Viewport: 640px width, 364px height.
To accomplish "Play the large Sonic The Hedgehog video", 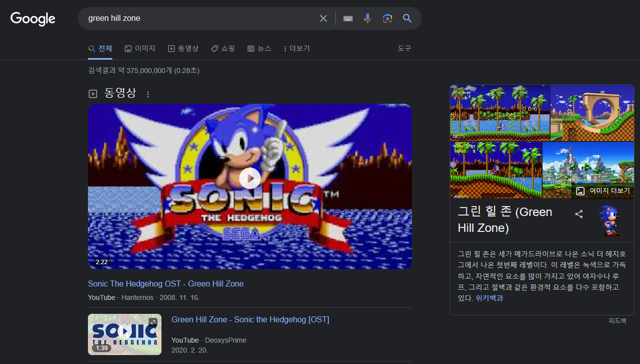I will tap(250, 179).
